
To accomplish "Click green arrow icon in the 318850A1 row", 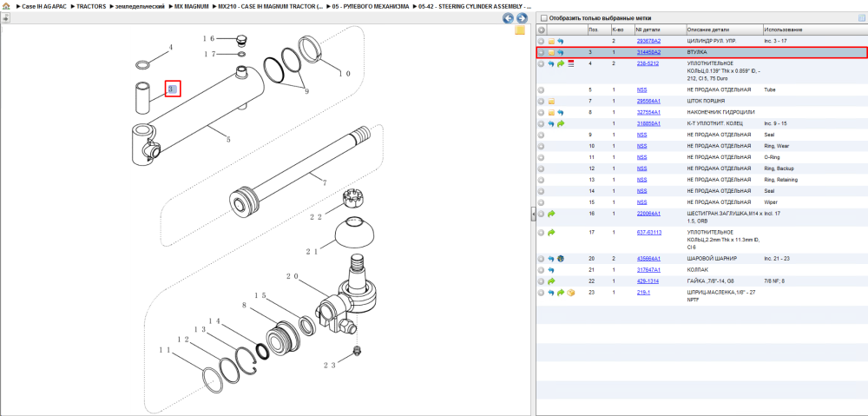I will click(x=560, y=123).
